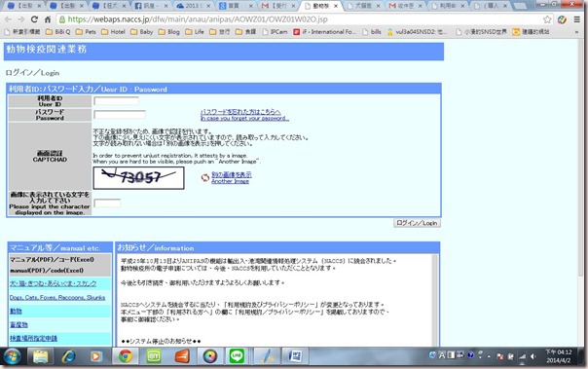Screen dimensions: 588x369
Task: Open the media player taskbar icon
Action: [x=96, y=356]
